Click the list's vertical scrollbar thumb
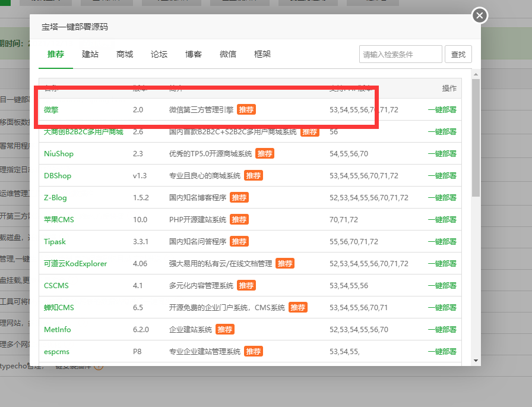The image size is (532, 407). coord(476,138)
